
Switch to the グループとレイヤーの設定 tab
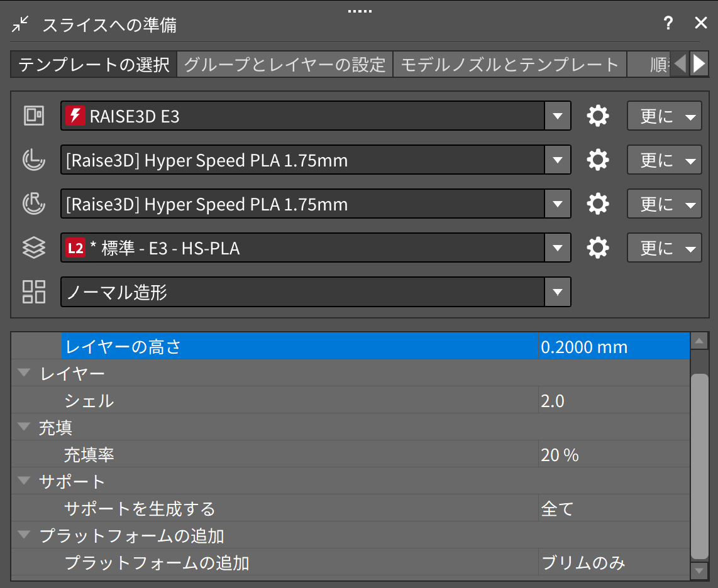(285, 65)
